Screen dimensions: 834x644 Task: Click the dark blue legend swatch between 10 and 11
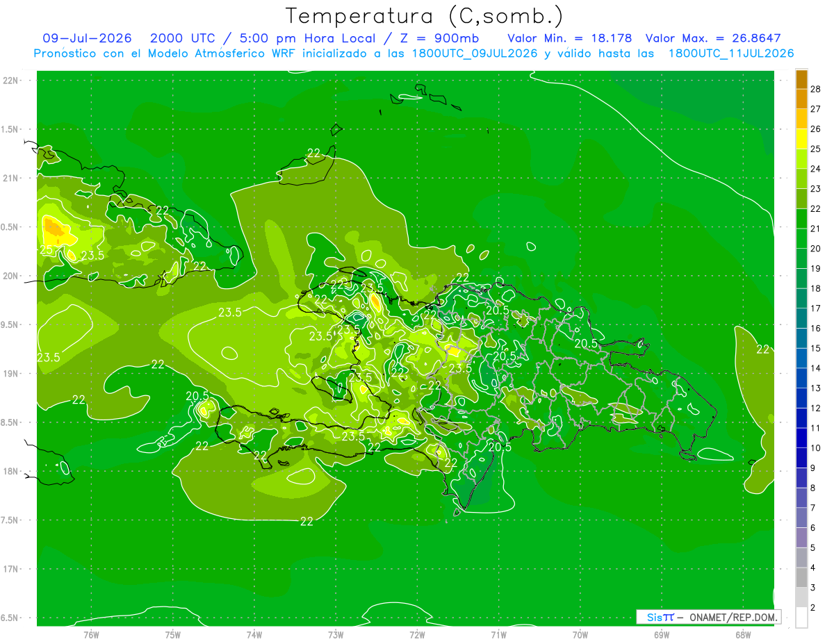point(801,438)
